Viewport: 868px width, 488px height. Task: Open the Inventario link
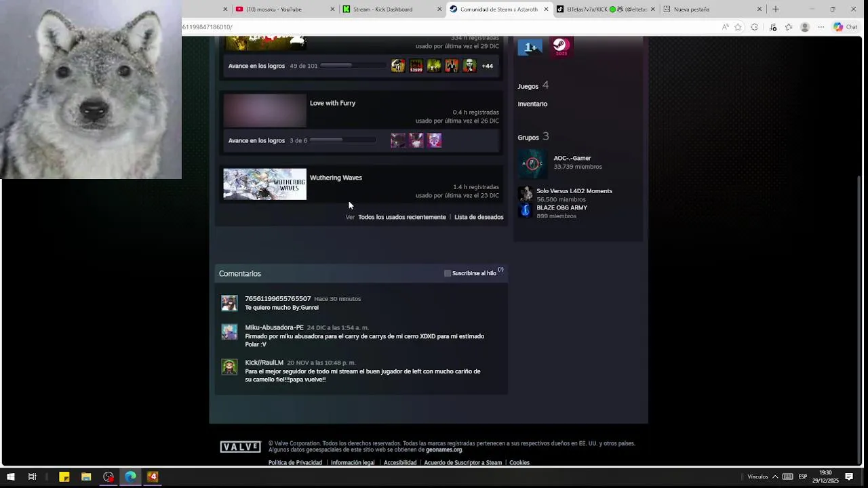[532, 104]
